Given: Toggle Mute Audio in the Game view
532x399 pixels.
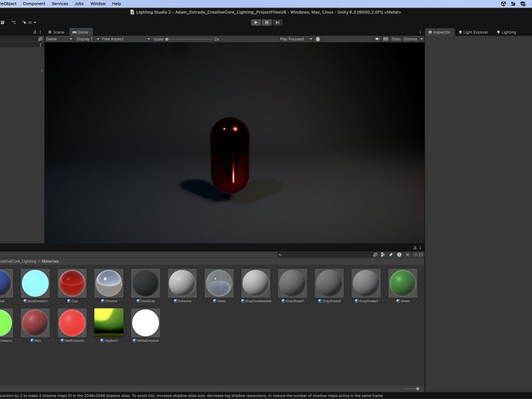Looking at the screenshot, I should (377, 39).
